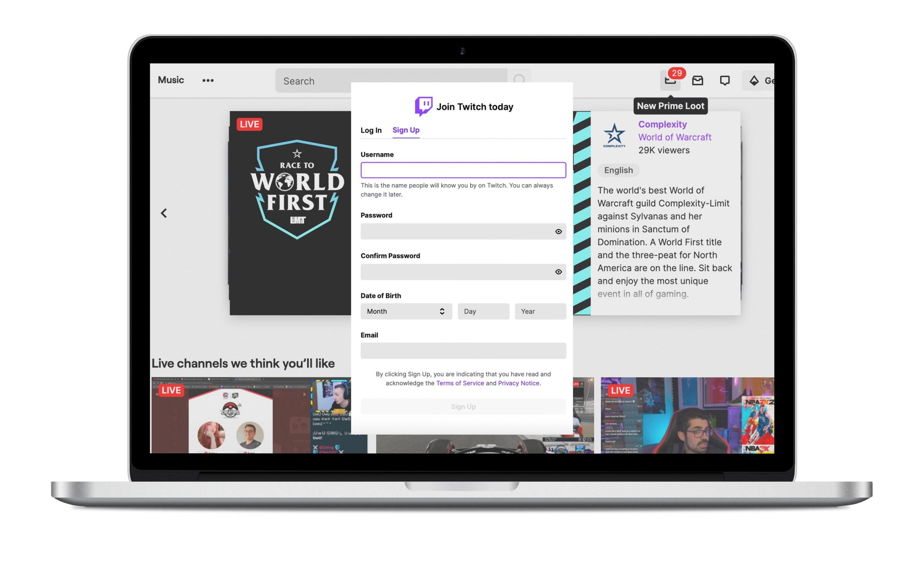Click the Sign Up tab in modal
Viewport: 924px width, 577px height.
coord(405,129)
